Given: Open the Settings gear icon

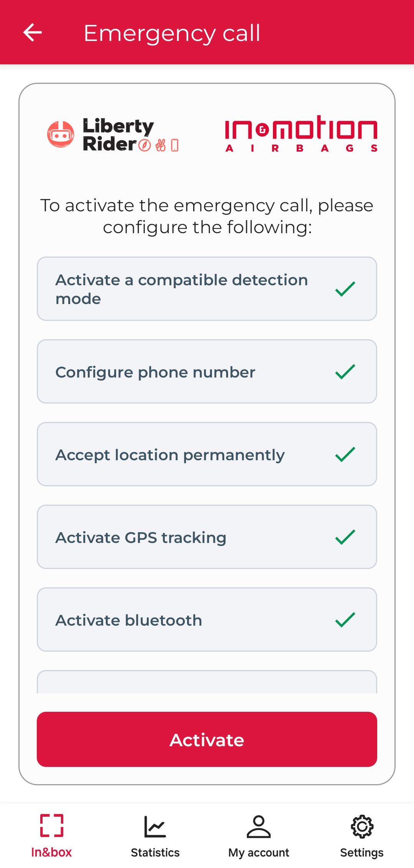Looking at the screenshot, I should coord(362,826).
